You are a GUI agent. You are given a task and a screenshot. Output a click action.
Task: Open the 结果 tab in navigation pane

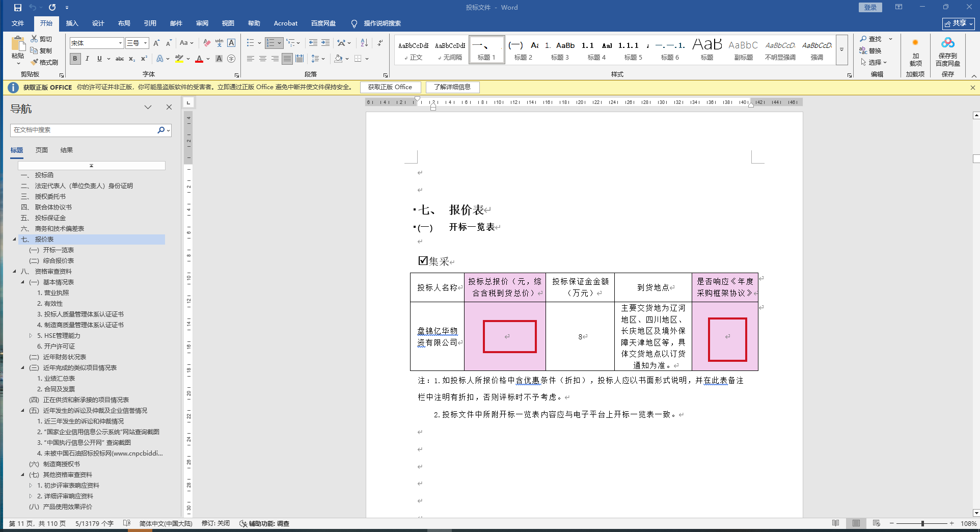(67, 150)
